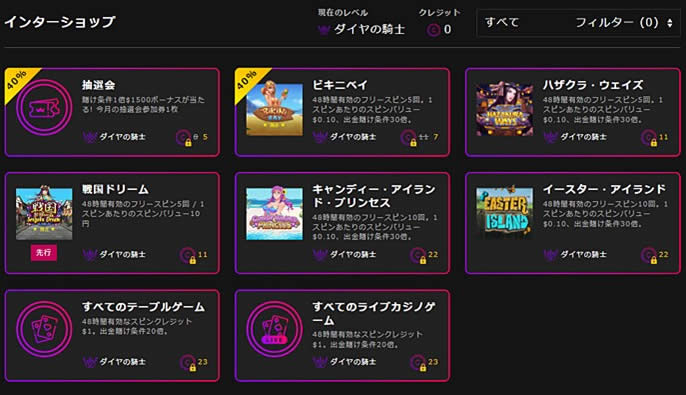Click the crown icon on ビキニベイ card

coord(320,137)
